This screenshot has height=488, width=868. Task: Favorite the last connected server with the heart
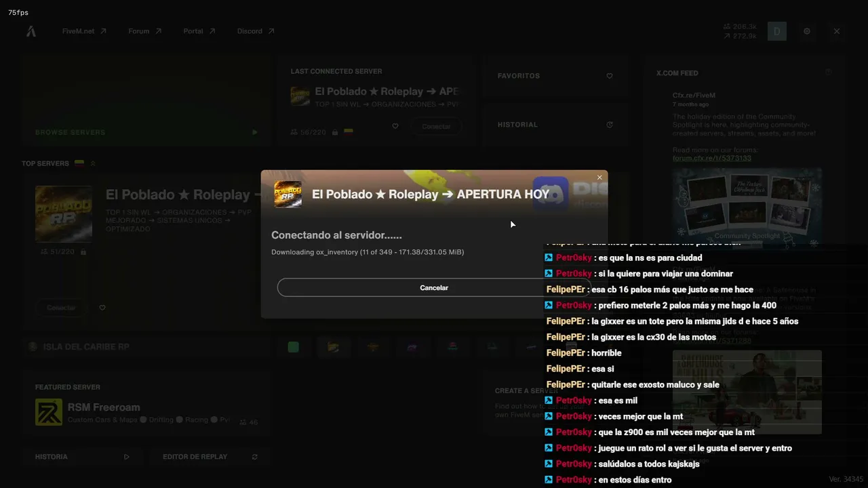click(x=395, y=126)
